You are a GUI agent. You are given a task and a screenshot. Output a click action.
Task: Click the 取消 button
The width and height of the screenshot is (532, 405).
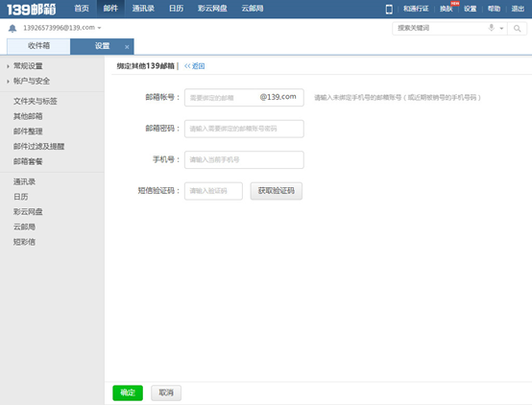click(x=166, y=393)
